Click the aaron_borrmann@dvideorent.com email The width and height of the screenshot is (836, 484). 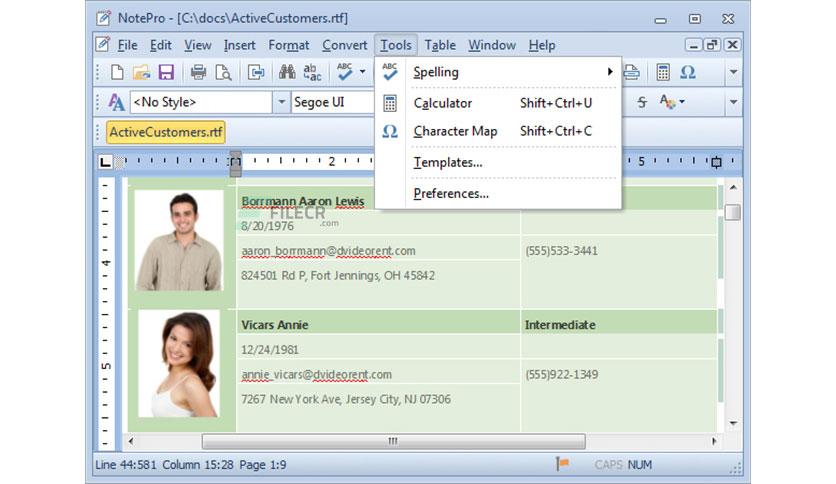pyautogui.click(x=328, y=251)
